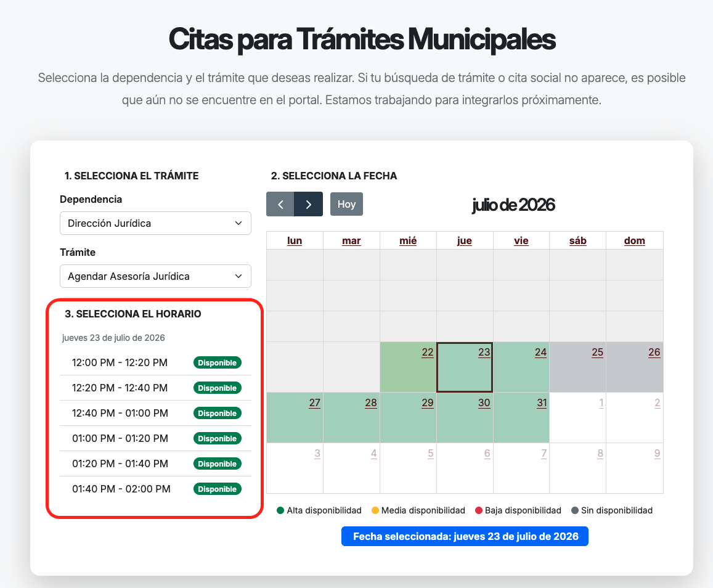Click Disponible badge for 12:00 PM slot
This screenshot has height=588, width=713.
(218, 363)
